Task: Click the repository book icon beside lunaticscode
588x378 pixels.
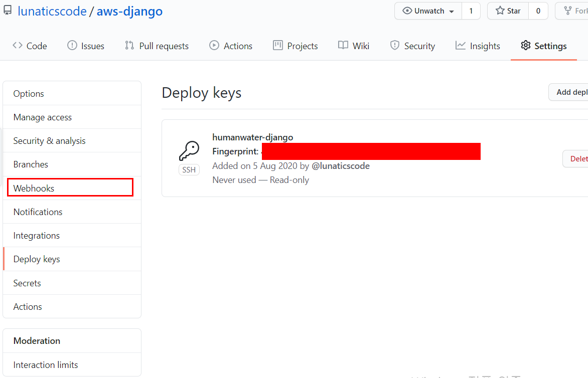Action: point(8,11)
